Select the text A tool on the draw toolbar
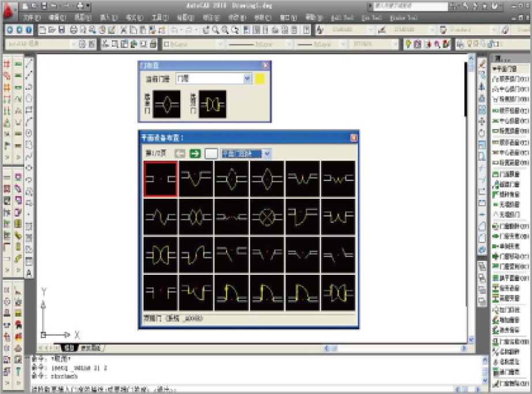532x394 pixels. pos(29,272)
